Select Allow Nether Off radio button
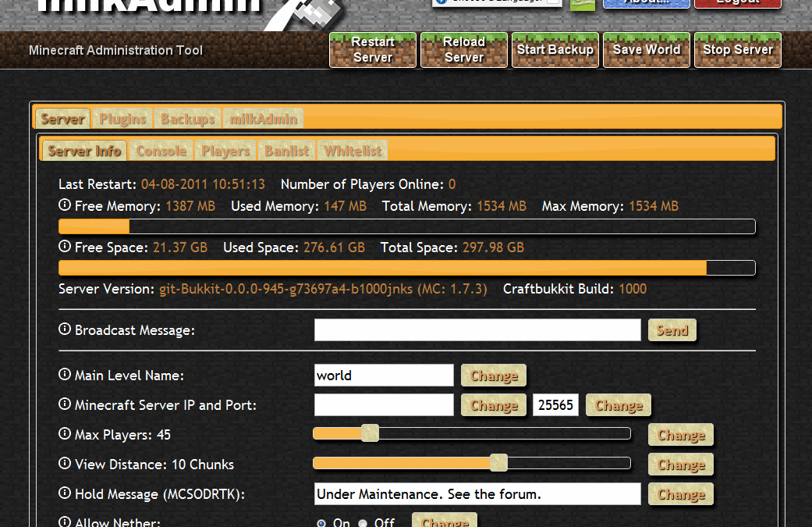The width and height of the screenshot is (812, 527). [363, 523]
